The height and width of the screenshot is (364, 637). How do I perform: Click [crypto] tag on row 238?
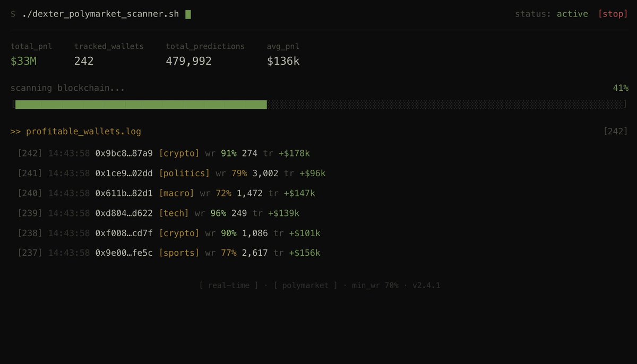[x=179, y=233]
